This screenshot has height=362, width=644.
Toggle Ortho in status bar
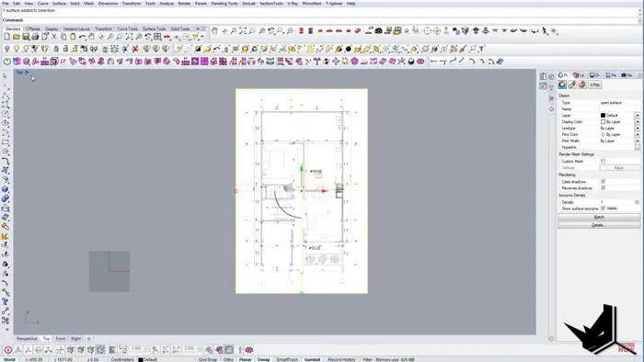(228, 359)
